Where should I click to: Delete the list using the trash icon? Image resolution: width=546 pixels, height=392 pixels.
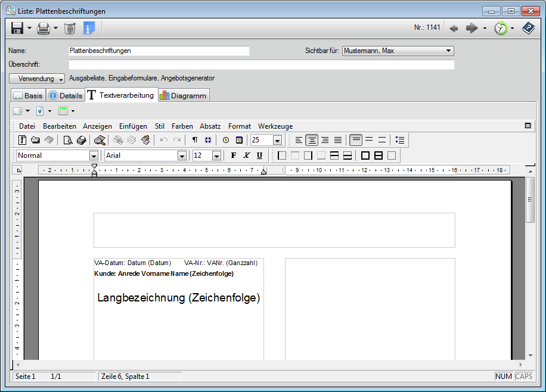point(69,28)
